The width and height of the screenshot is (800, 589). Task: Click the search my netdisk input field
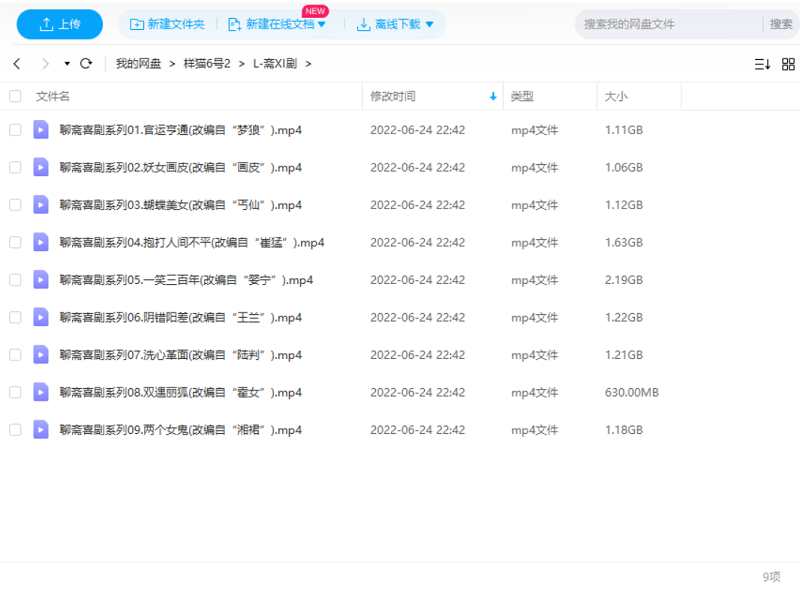pos(665,24)
